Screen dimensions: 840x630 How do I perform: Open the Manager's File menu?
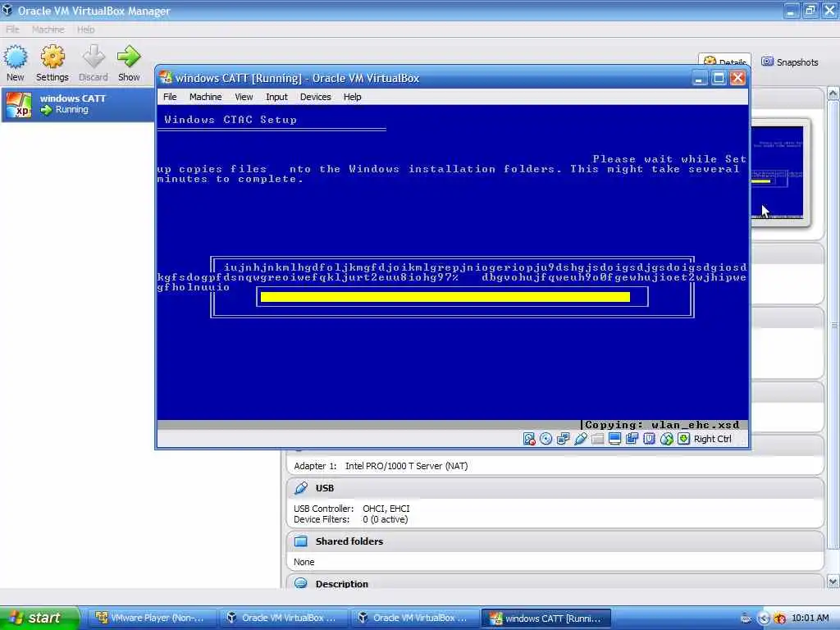[12, 30]
